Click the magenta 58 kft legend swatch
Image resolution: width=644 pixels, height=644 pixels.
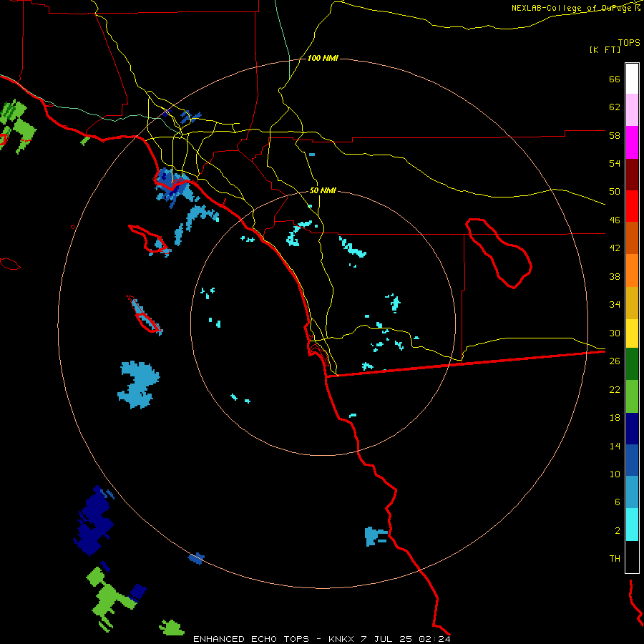(x=632, y=142)
